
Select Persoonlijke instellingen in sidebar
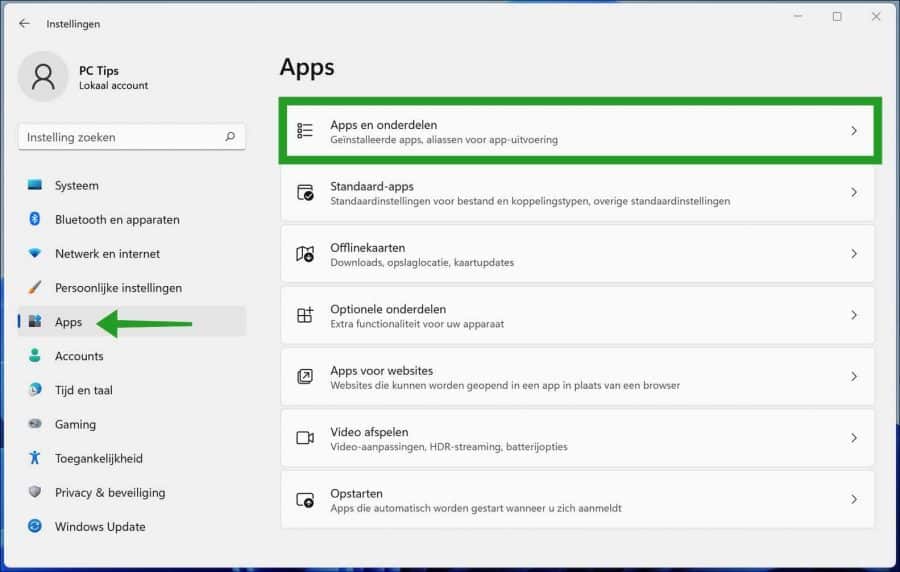(132, 287)
